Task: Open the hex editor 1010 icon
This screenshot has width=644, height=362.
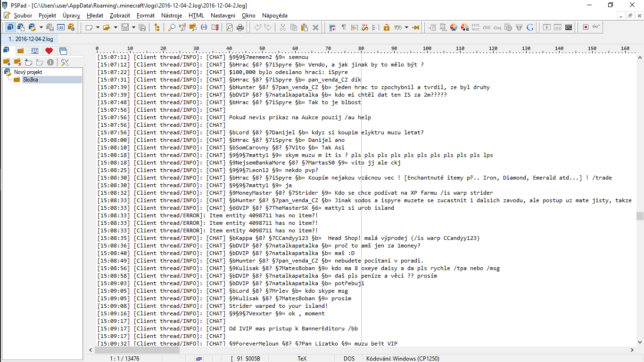Action: pos(558,27)
